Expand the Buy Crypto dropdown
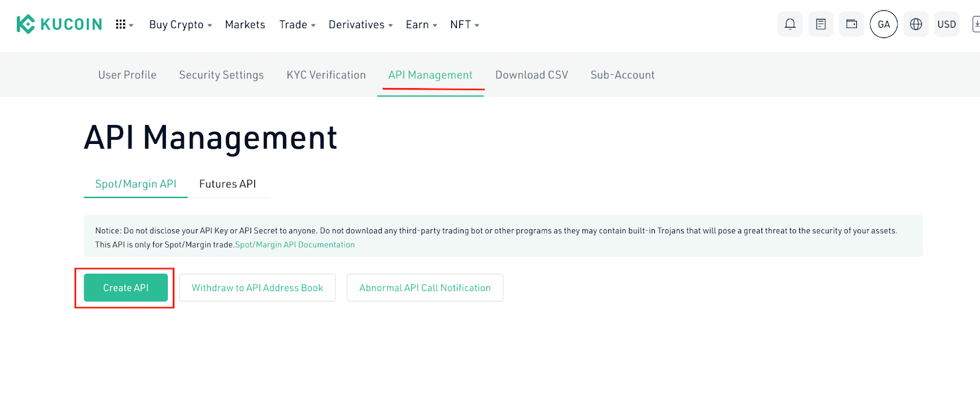The height and width of the screenshot is (408, 980). (x=181, y=25)
